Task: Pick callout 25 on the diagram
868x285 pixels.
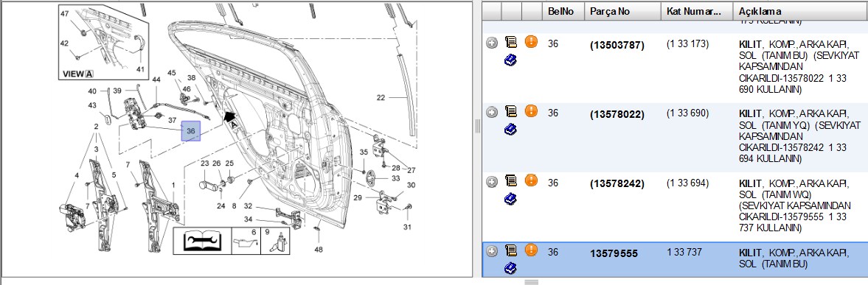Action: pos(229,163)
